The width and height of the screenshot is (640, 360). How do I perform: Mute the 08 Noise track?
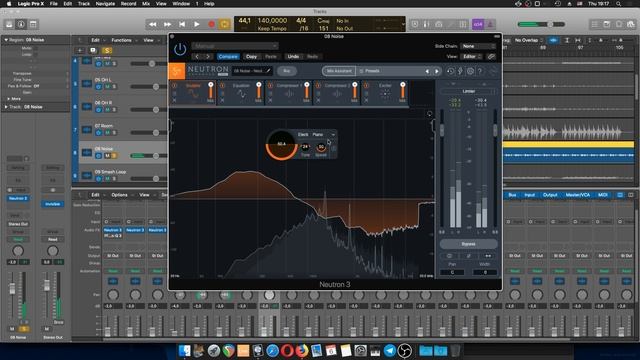[x=107, y=156]
